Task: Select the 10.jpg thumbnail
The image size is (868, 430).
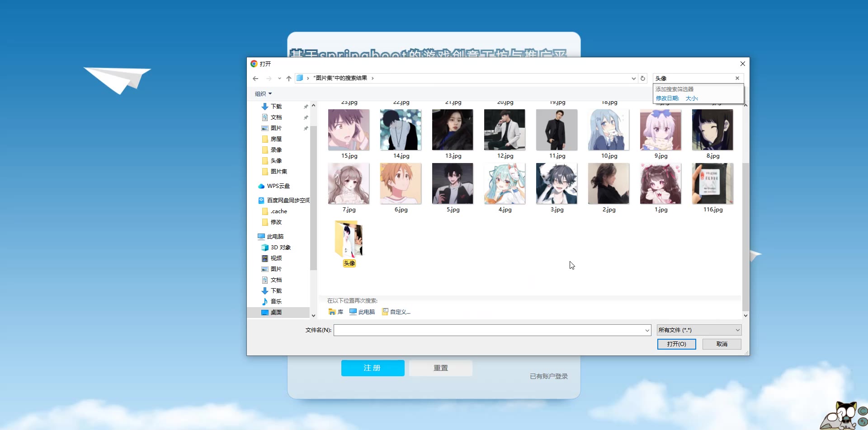Action: point(609,130)
